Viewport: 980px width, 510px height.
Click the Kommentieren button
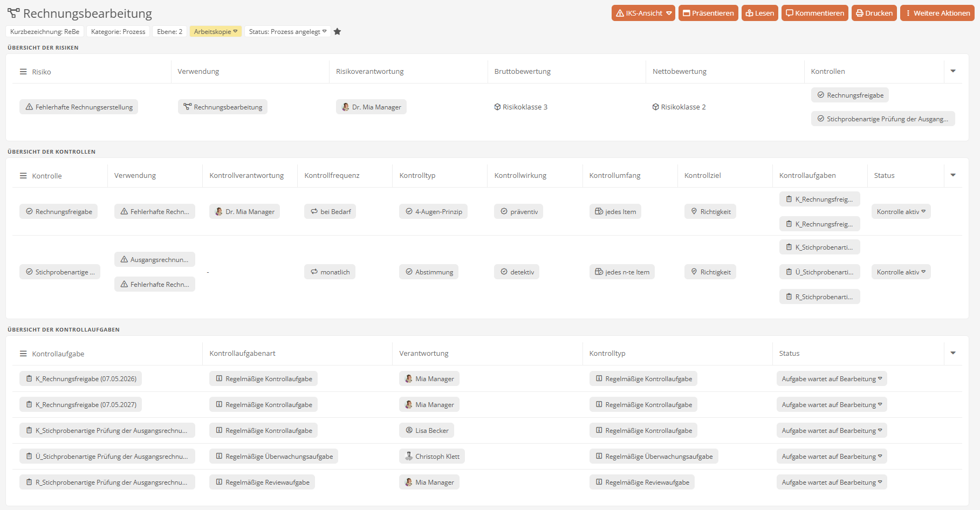(x=814, y=13)
